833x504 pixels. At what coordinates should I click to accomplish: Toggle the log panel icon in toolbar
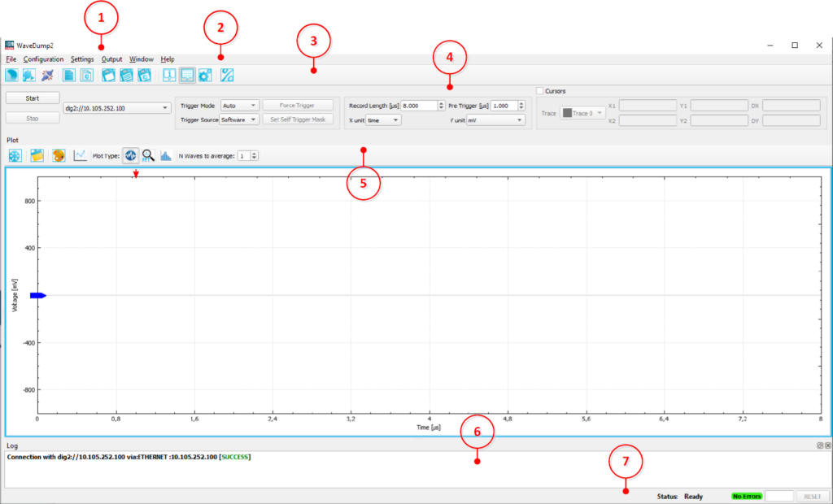click(187, 76)
